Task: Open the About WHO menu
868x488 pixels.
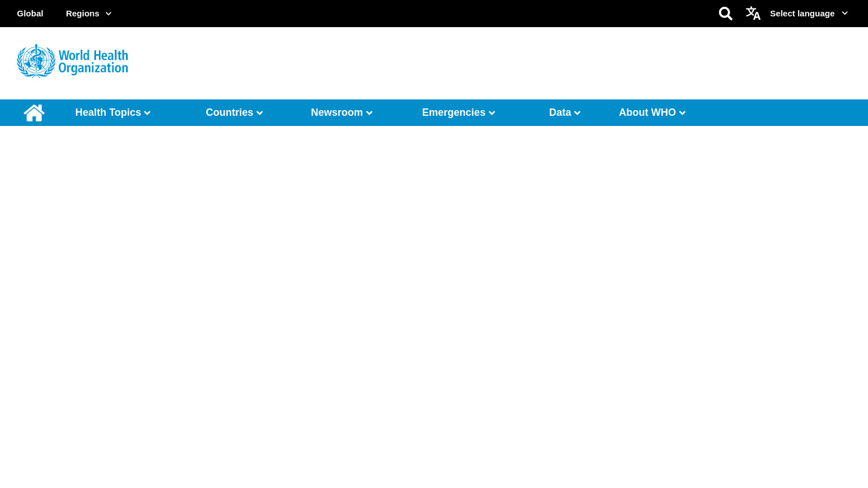Action: point(653,112)
